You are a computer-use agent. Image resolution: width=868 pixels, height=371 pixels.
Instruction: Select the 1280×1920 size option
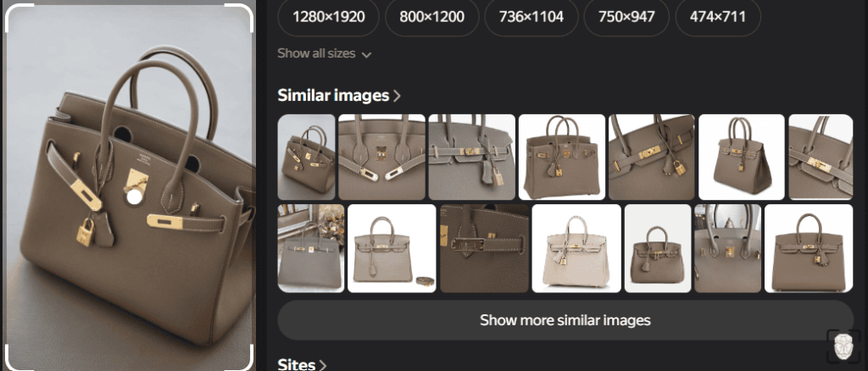tap(328, 17)
